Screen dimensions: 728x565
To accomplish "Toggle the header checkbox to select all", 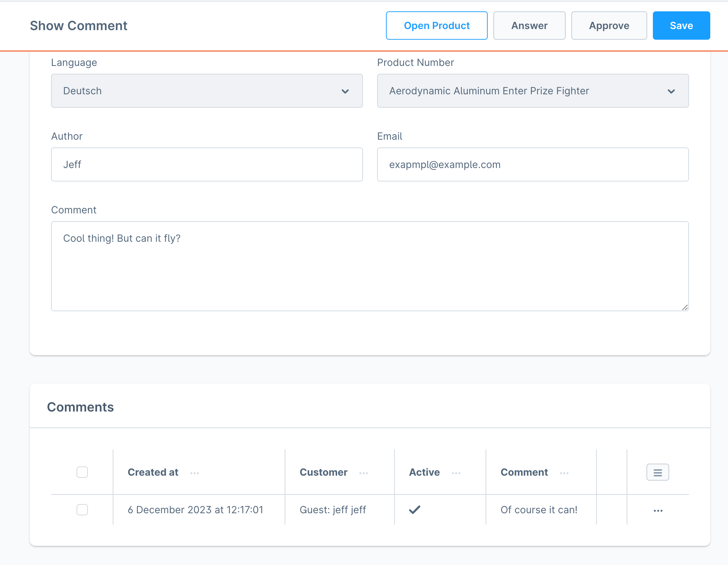I will coord(83,472).
